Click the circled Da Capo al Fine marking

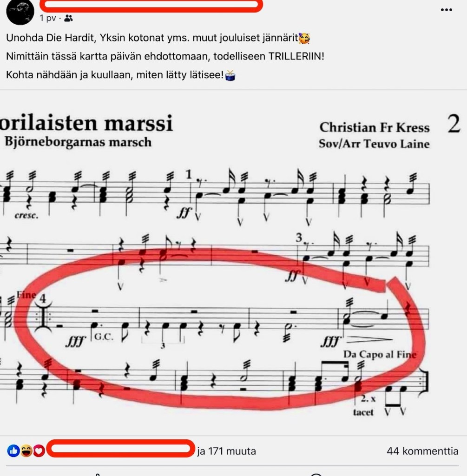[380, 354]
